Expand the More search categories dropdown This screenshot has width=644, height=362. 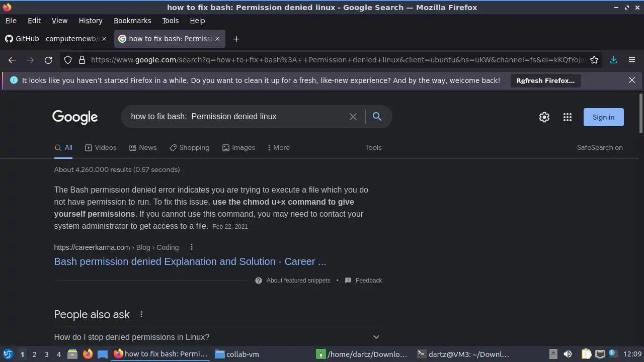click(278, 147)
